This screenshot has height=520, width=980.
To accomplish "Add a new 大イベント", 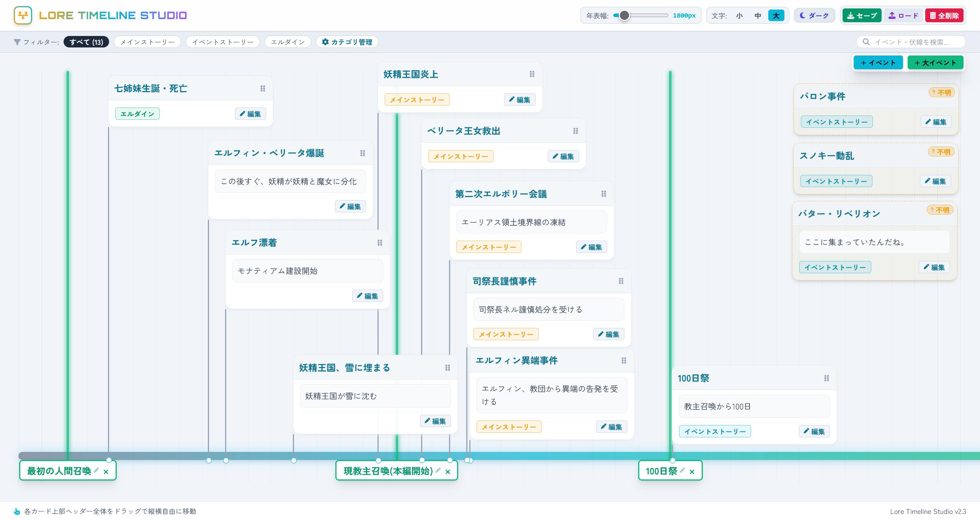I will click(x=935, y=62).
